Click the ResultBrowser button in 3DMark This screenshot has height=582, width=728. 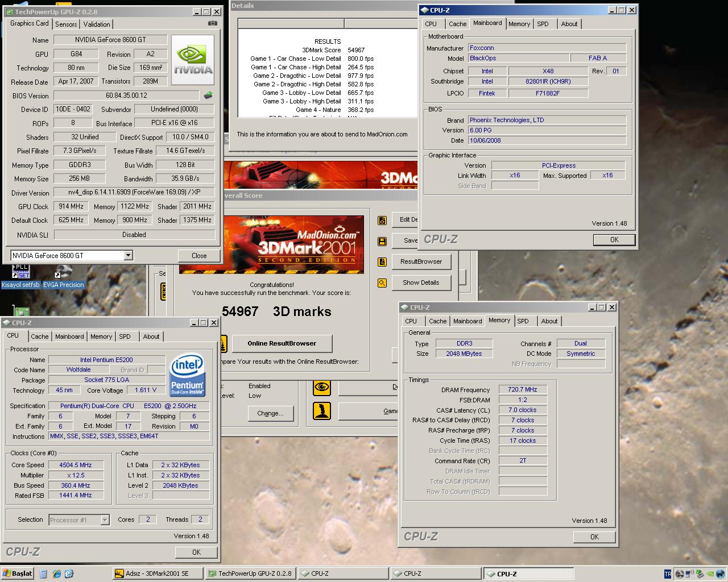click(421, 261)
